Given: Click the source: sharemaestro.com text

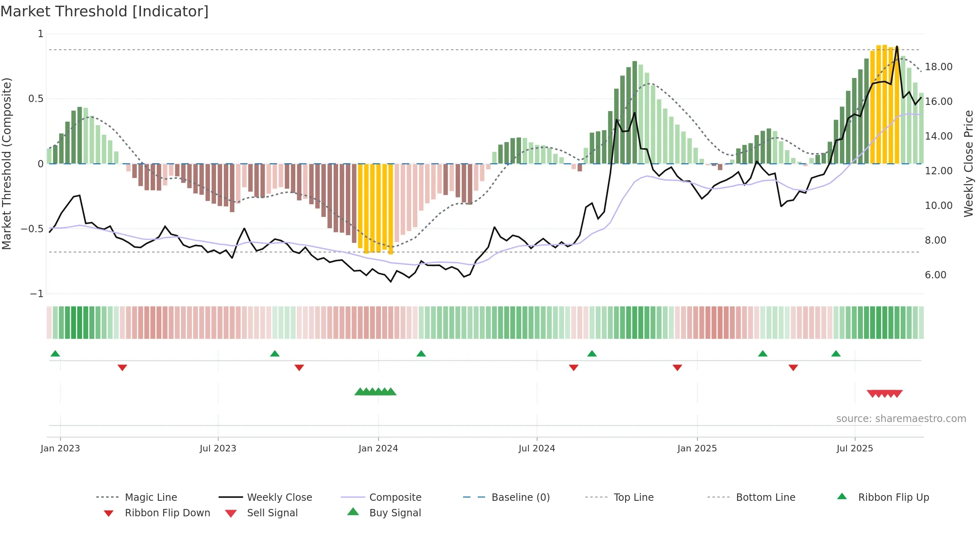Looking at the screenshot, I should [901, 419].
